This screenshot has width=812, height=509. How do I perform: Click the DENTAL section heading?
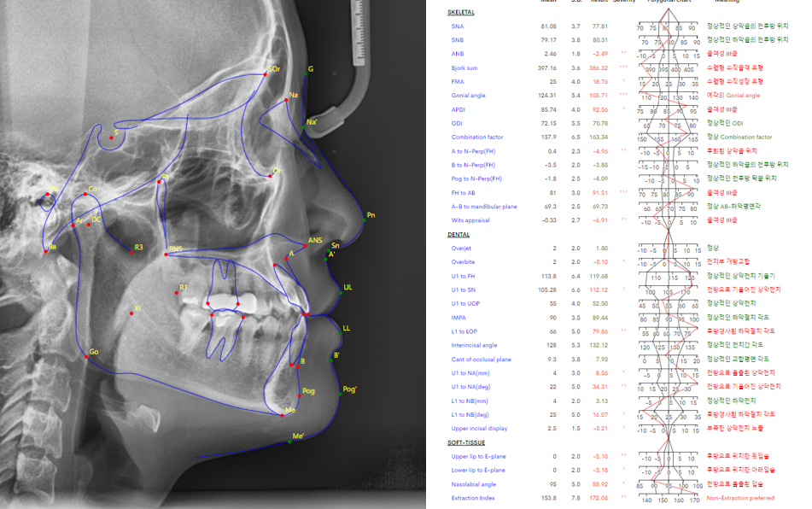coord(459,233)
